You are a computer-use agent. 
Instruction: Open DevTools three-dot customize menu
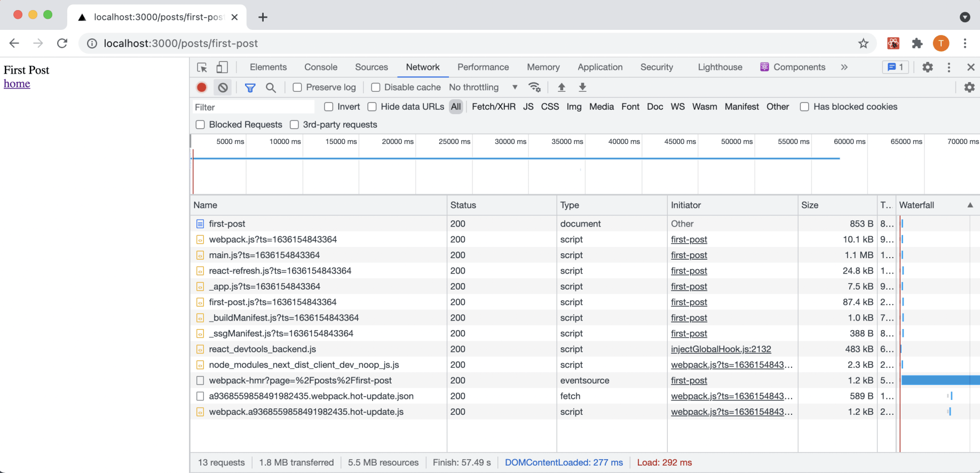(x=949, y=67)
